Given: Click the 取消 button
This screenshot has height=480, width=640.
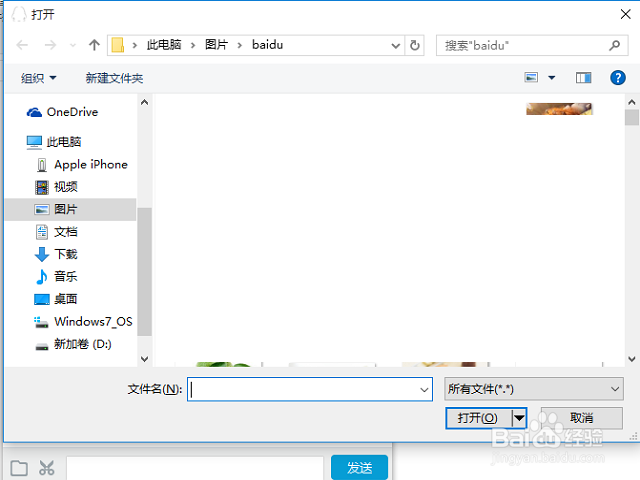Looking at the screenshot, I should click(x=582, y=418).
